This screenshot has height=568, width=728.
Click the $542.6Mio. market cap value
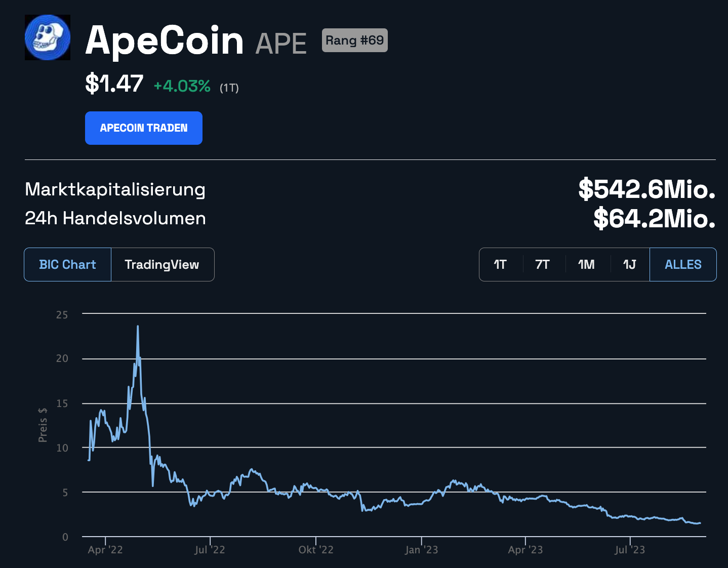click(646, 189)
